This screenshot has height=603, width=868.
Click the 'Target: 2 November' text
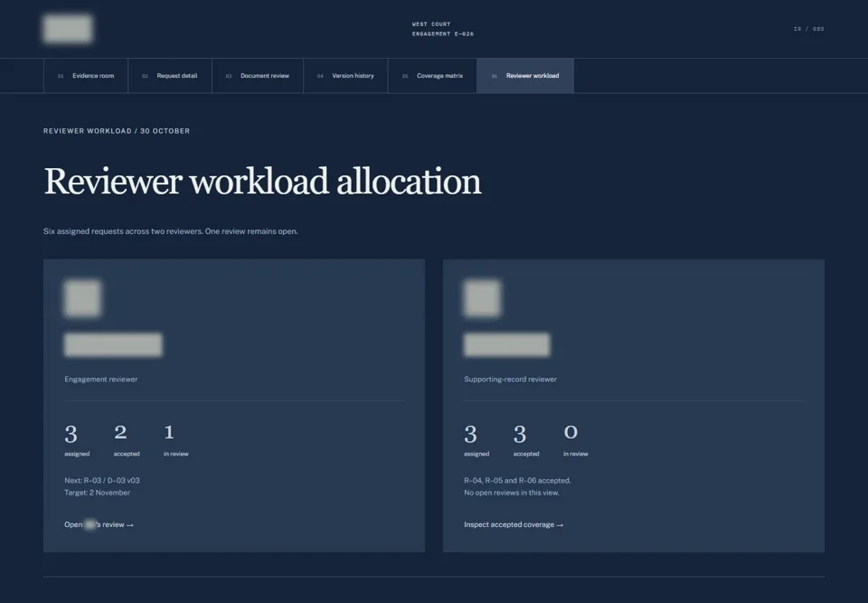97,493
